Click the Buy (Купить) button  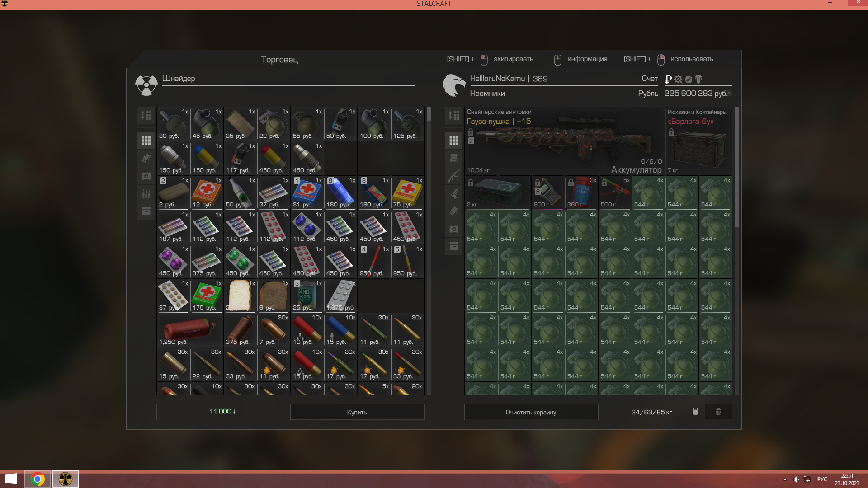pos(357,412)
